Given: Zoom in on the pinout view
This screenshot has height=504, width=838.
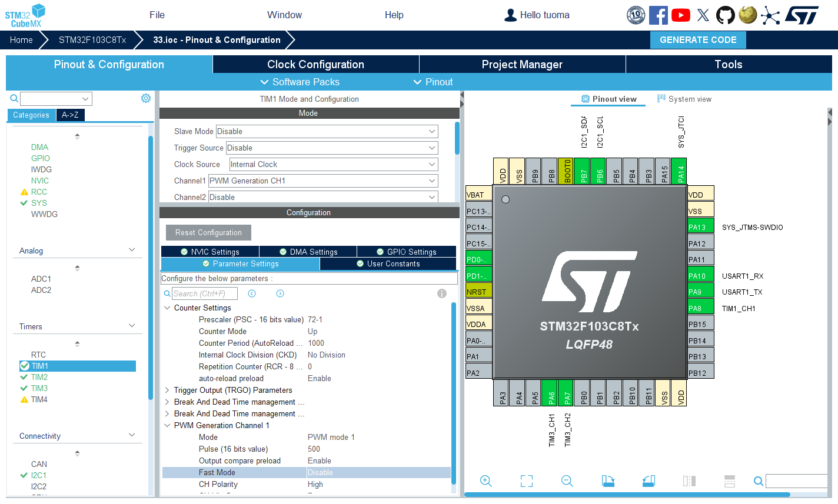Looking at the screenshot, I should click(485, 481).
